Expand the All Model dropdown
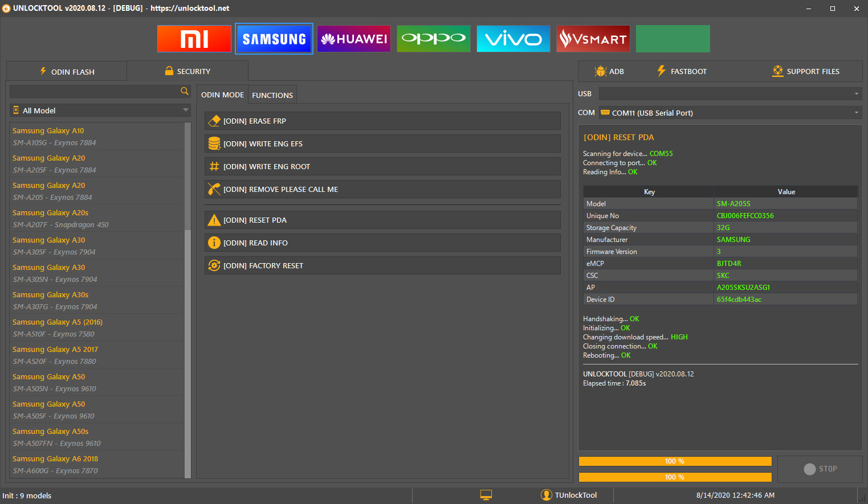 100,110
